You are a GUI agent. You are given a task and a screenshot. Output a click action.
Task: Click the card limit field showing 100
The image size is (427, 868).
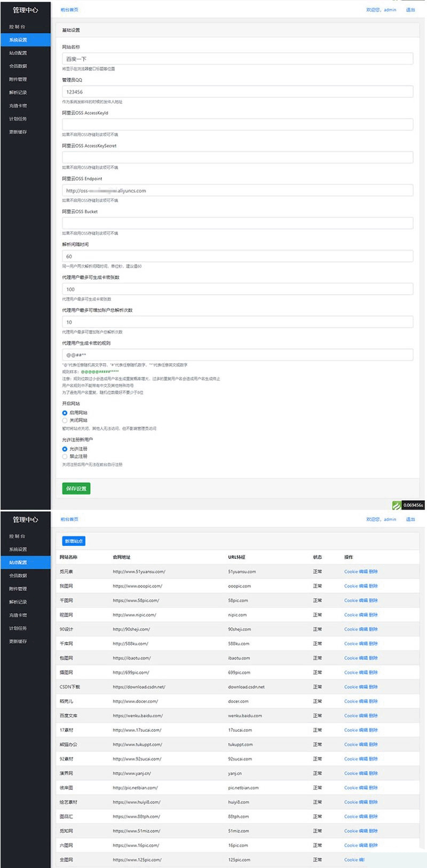pyautogui.click(x=238, y=289)
